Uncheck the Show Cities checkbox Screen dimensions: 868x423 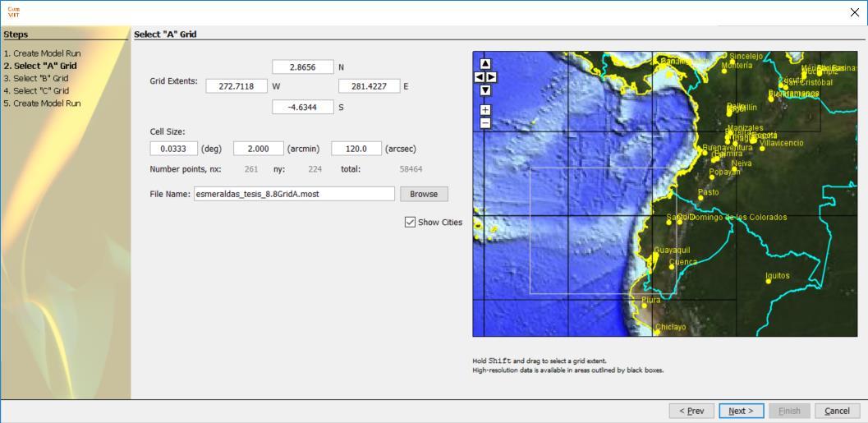(410, 222)
